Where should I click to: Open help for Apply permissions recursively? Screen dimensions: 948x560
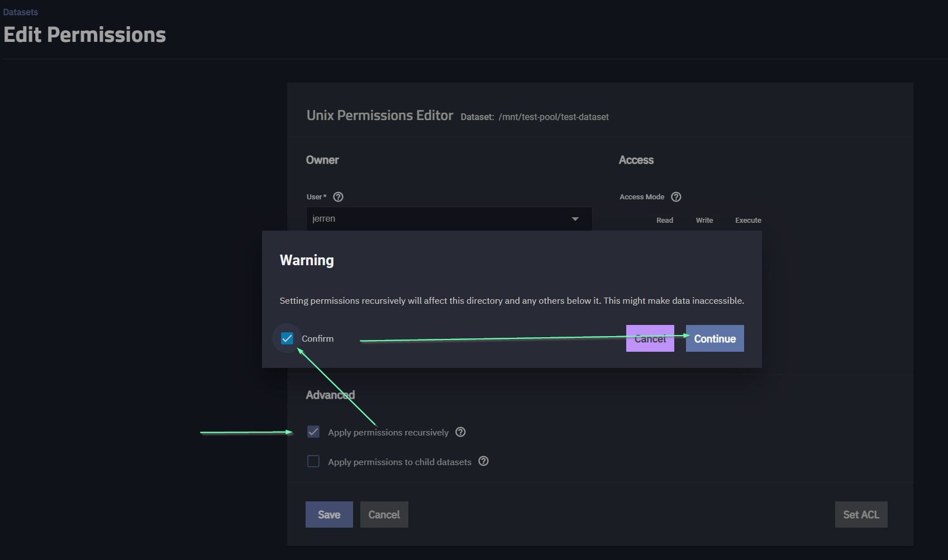460,432
